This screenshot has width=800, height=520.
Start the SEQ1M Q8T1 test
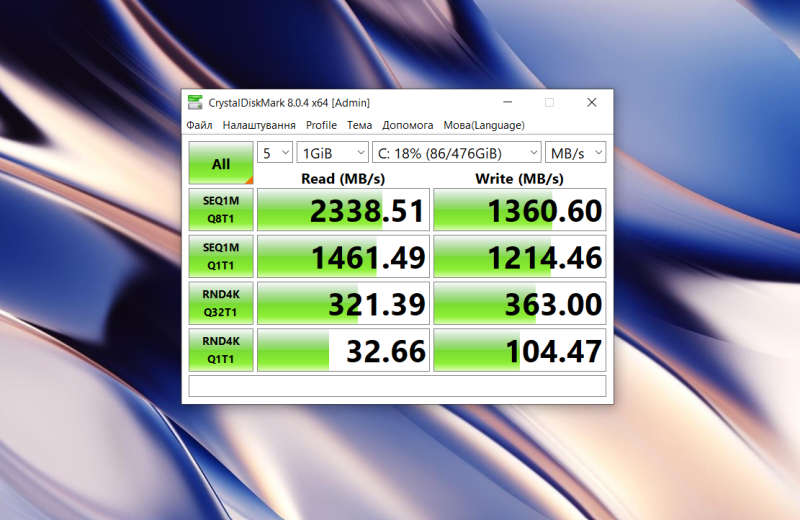click(221, 210)
